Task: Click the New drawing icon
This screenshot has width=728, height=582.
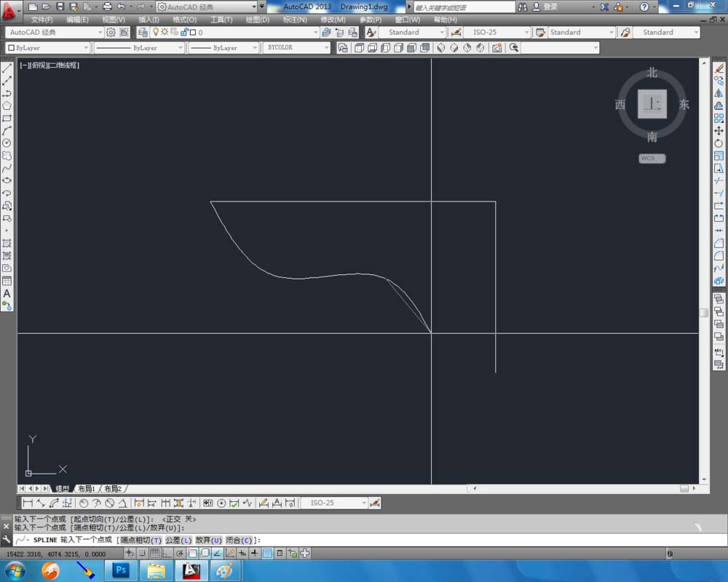Action: [x=33, y=7]
